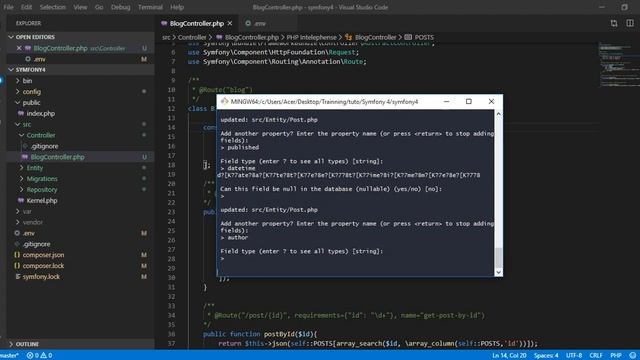Click the MINGW64 terminal scroll-up arrow
Viewport: 640px width, 360px height.
[x=498, y=114]
